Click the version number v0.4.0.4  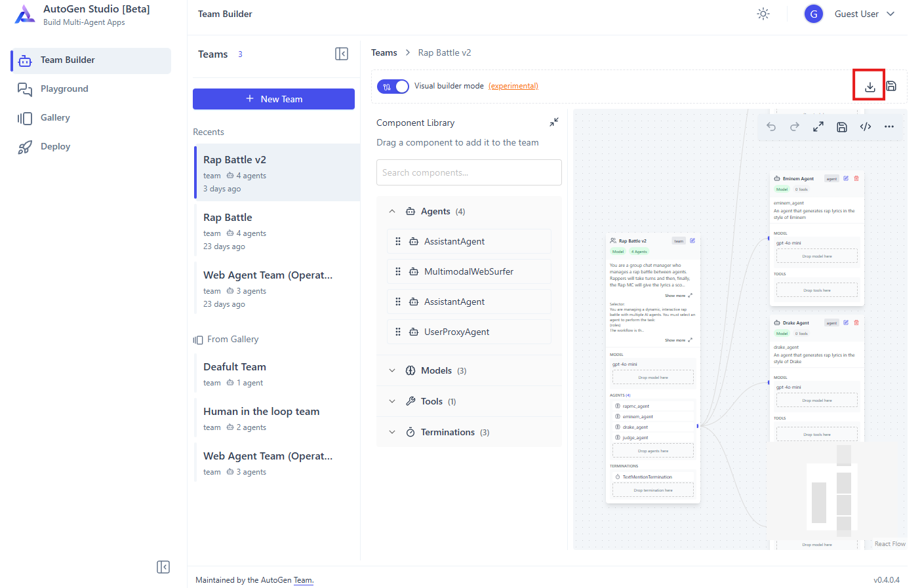tap(887, 580)
